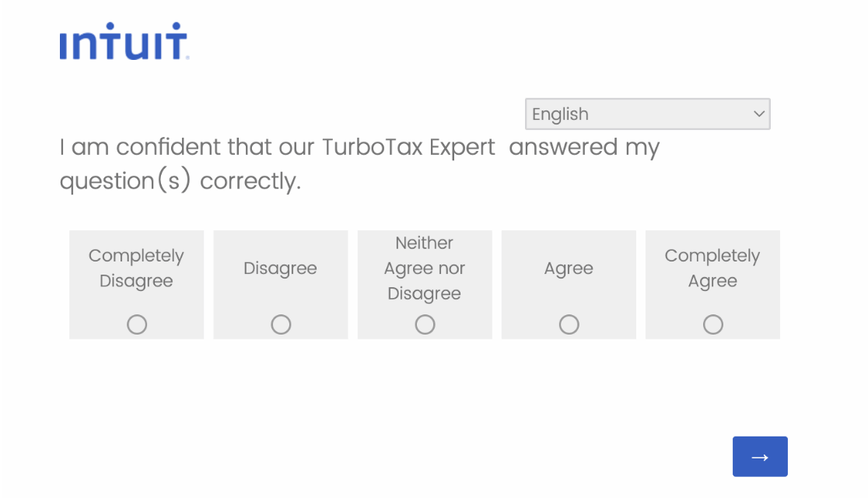Click the "Completely Disagree" label text
The height and width of the screenshot is (498, 868).
pos(136,268)
